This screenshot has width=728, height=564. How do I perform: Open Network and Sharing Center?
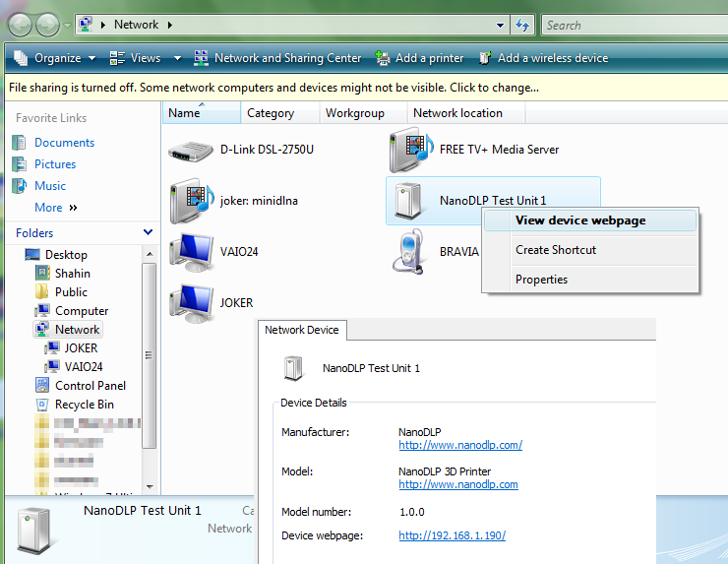tap(277, 58)
